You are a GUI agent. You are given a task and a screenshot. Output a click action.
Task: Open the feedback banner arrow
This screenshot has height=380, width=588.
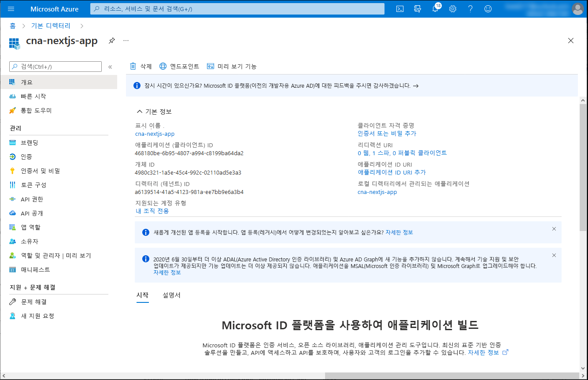click(x=416, y=86)
